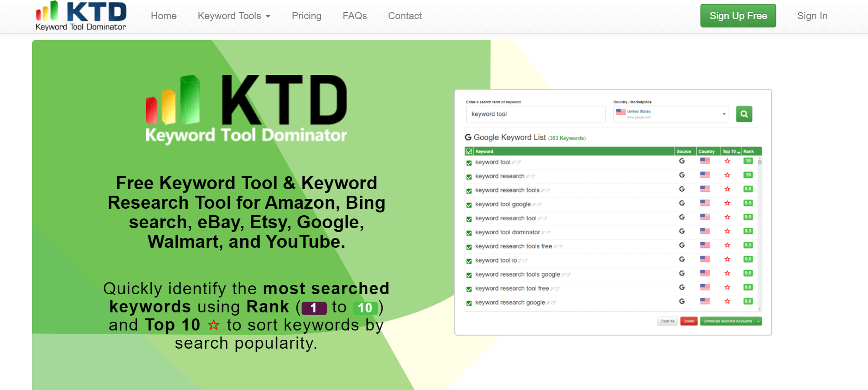The image size is (868, 390).
Task: Go to the Home page
Action: click(164, 16)
